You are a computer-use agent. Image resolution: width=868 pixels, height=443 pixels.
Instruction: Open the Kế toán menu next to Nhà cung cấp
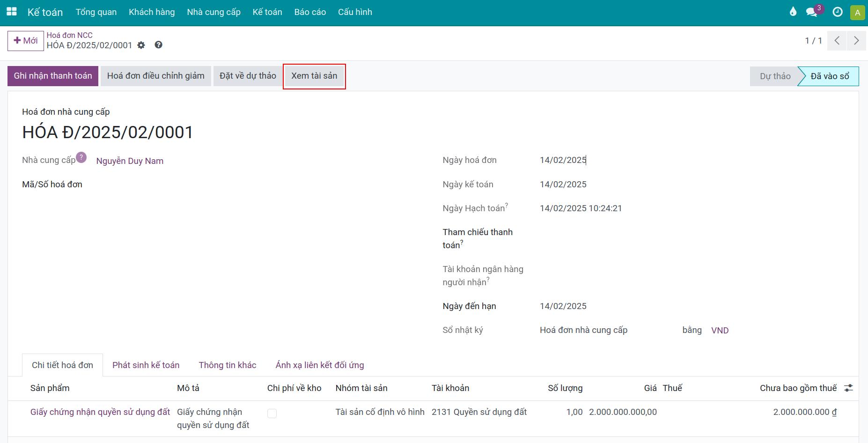(x=267, y=12)
